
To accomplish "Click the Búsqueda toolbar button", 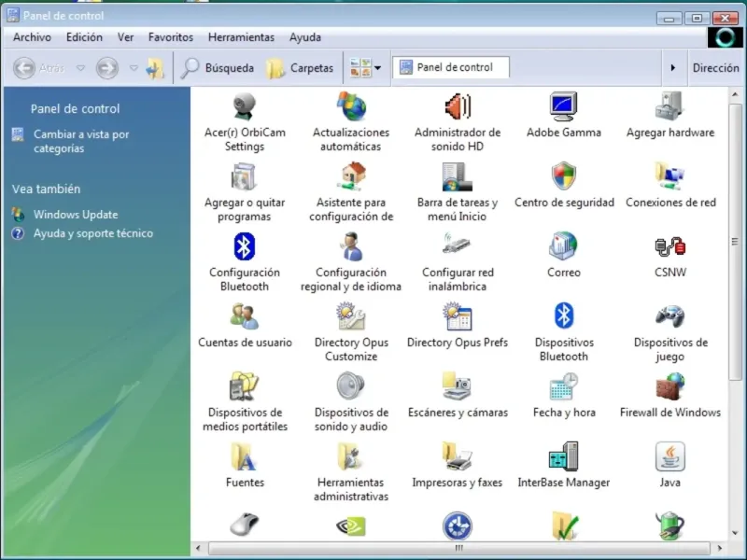I will 218,68.
